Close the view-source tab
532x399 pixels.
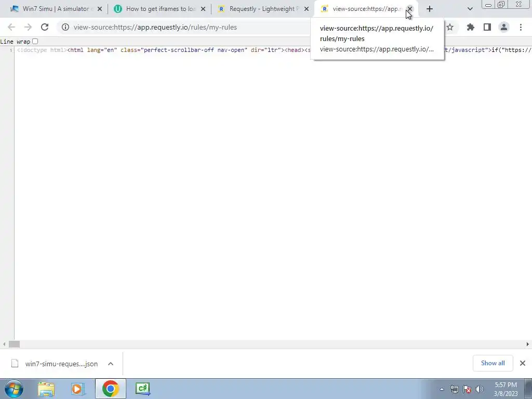(410, 9)
